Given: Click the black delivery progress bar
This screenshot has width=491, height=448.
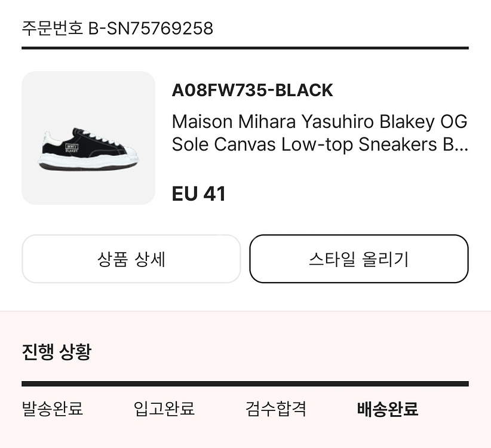Looking at the screenshot, I should point(245,384).
